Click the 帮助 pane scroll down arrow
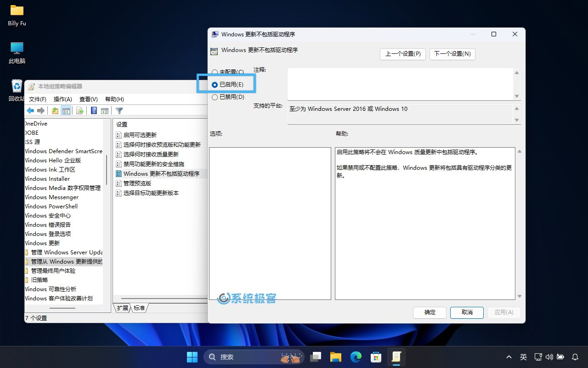The width and height of the screenshot is (588, 368). pyautogui.click(x=520, y=296)
